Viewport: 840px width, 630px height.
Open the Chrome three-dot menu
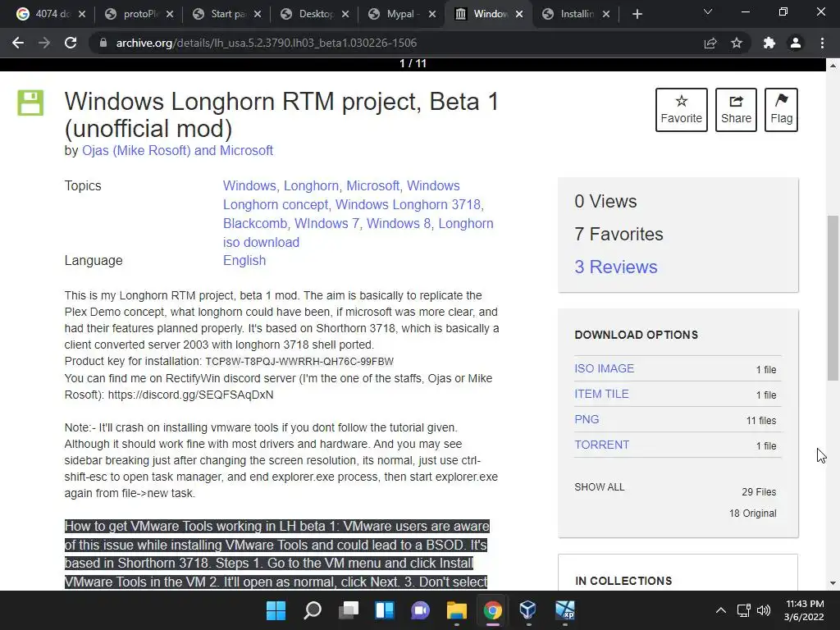(822, 43)
